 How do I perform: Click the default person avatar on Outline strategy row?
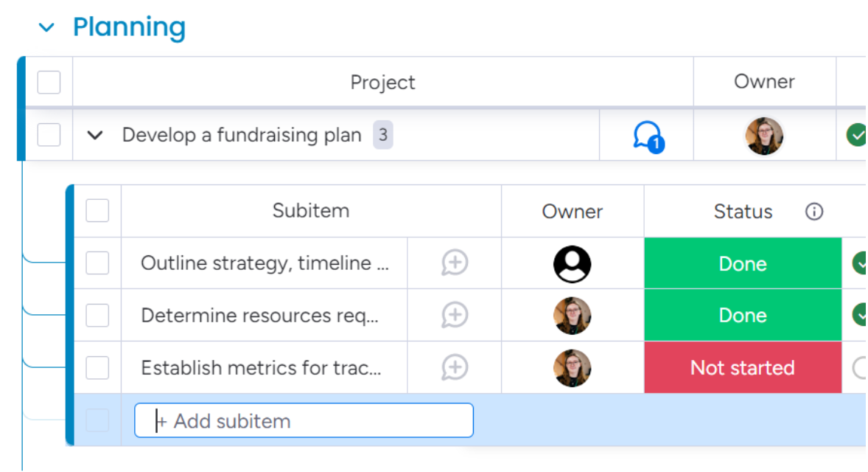(x=573, y=263)
